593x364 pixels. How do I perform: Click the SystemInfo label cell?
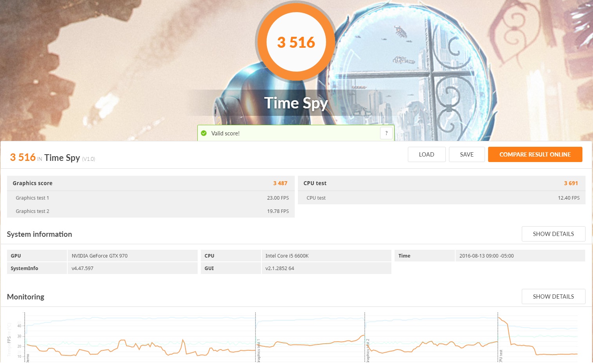coord(37,268)
